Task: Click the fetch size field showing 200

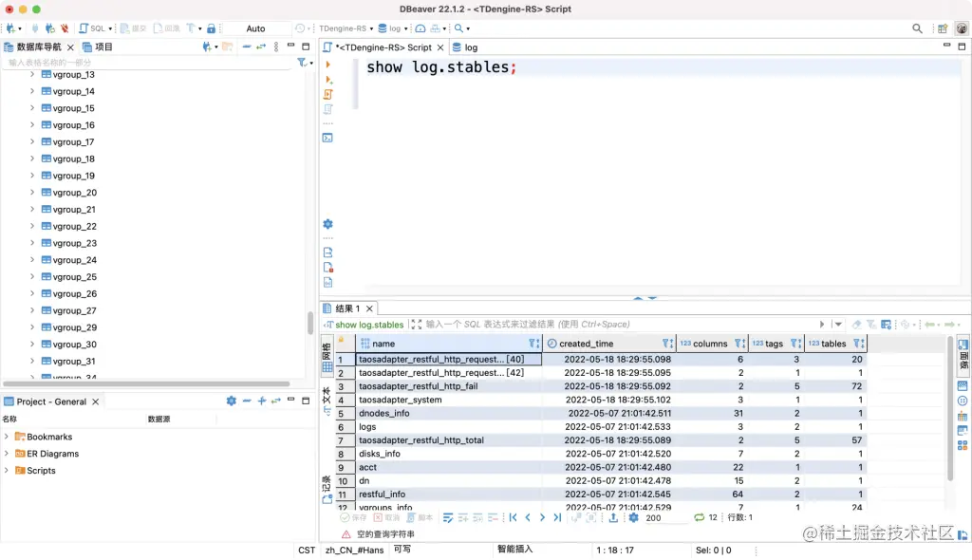Action: (655, 517)
